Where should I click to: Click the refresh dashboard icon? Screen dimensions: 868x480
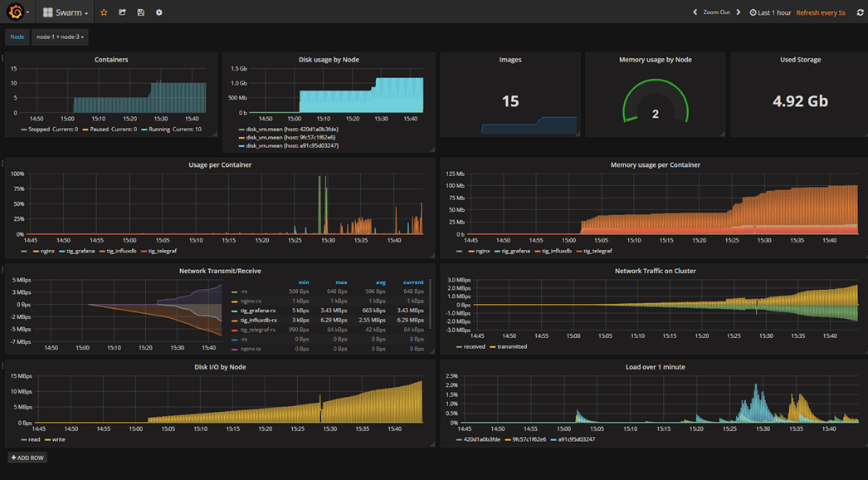tap(860, 12)
